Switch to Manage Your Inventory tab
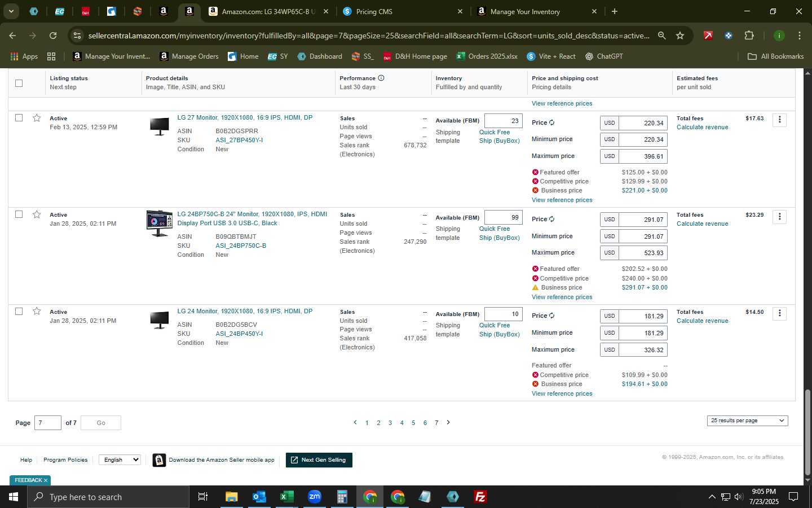 (536, 11)
